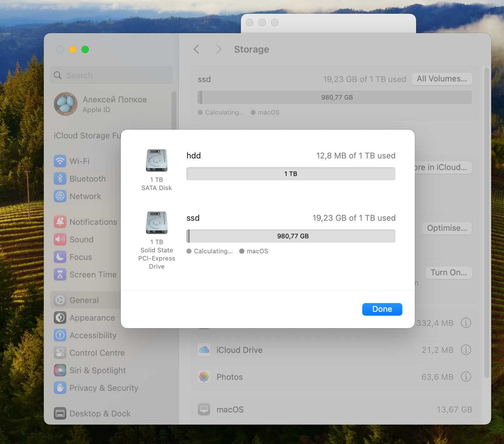Click the ssd 980,77 GB storage bar in dialog
504x444 pixels.
pos(291,236)
